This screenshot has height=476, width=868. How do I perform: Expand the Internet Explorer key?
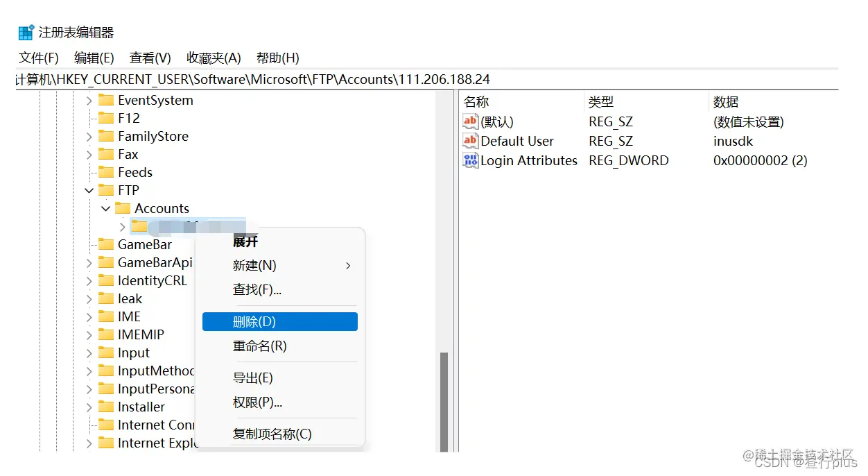pos(89,443)
